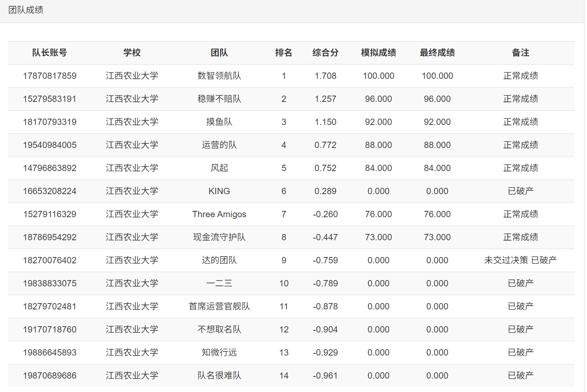Viewport: 587px width, 392px height.
Task: Click the 知微行远 team cell
Action: [x=219, y=353]
